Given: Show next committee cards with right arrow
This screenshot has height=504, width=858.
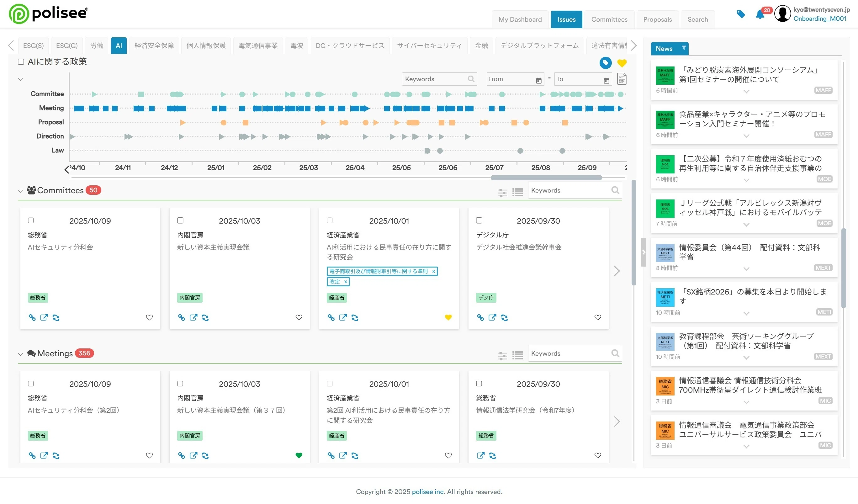Looking at the screenshot, I should [616, 271].
